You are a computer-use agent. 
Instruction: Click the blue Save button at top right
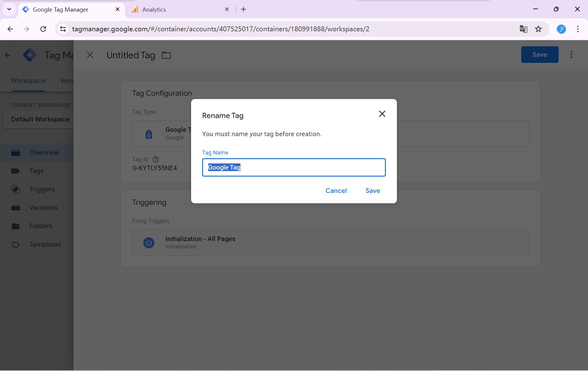click(540, 55)
